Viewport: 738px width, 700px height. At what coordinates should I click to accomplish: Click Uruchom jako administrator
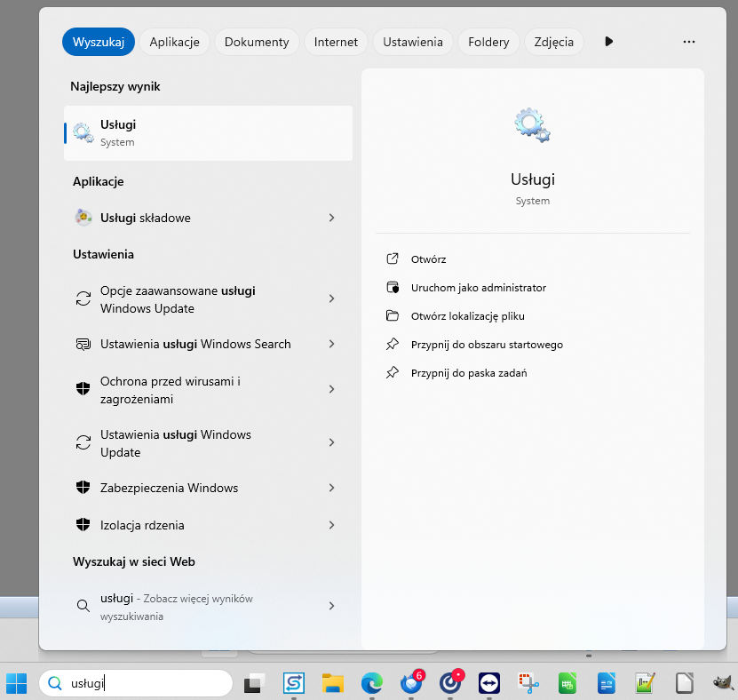point(478,288)
